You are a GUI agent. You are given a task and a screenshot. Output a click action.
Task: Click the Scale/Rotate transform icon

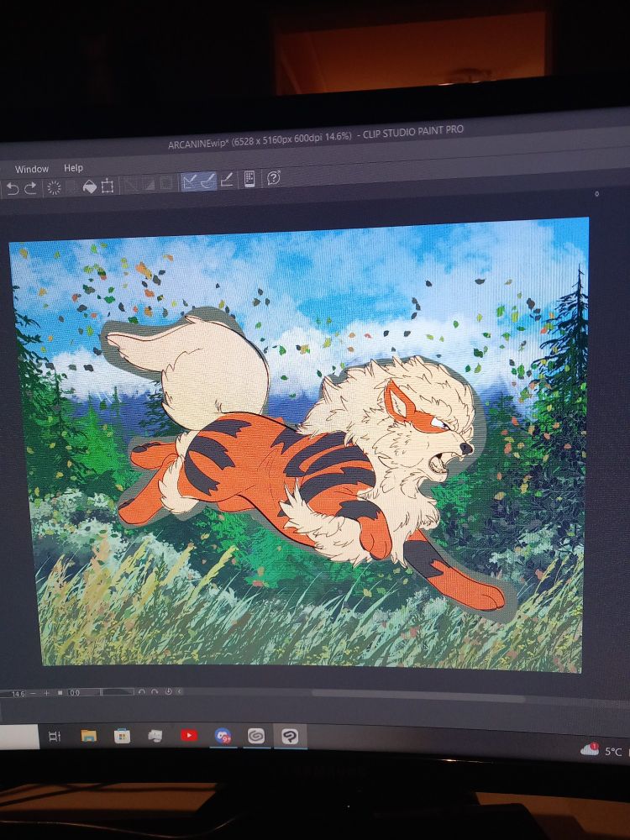pyautogui.click(x=108, y=186)
